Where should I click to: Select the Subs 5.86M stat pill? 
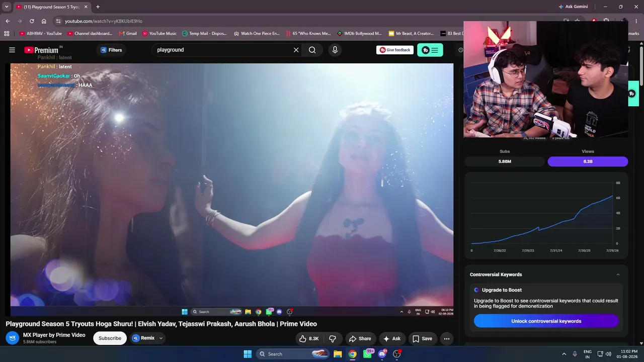[x=505, y=161]
